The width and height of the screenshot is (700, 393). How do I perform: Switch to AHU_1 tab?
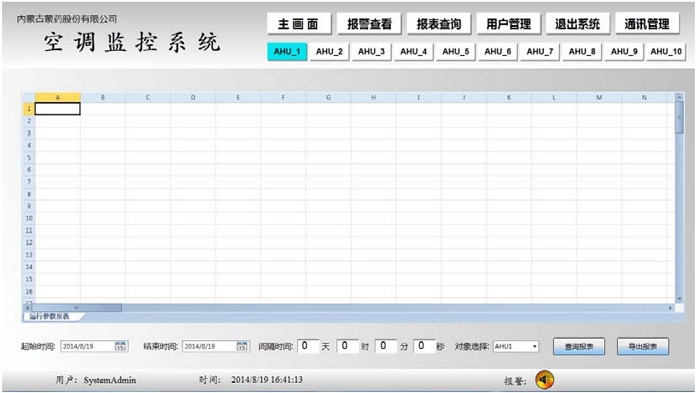click(287, 52)
